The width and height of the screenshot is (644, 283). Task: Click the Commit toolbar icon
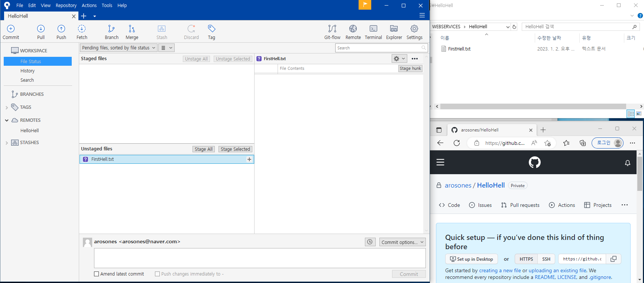[x=11, y=32]
